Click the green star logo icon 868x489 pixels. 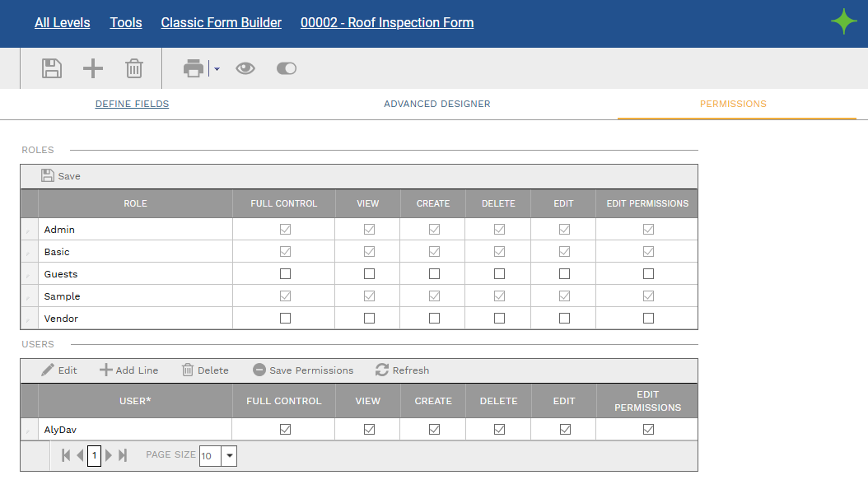(844, 21)
